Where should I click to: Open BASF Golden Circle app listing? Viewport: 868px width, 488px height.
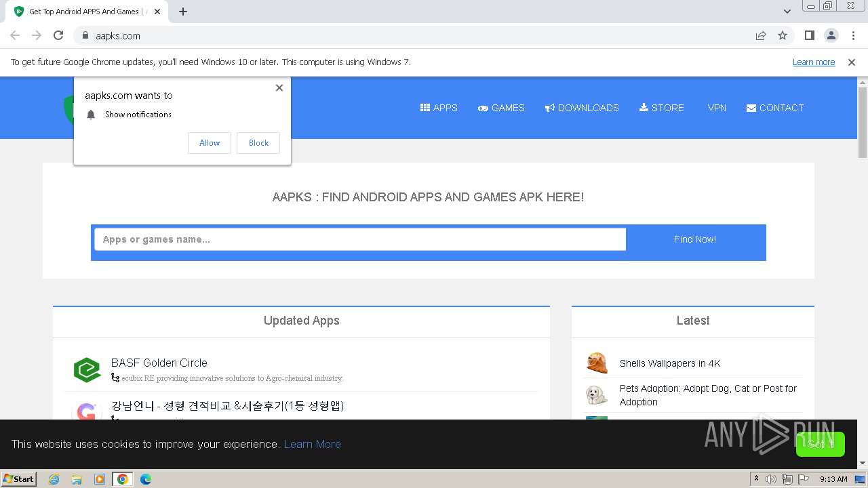click(159, 363)
